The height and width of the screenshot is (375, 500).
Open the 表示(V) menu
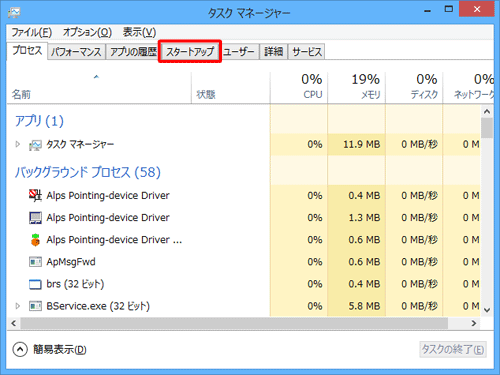(139, 32)
